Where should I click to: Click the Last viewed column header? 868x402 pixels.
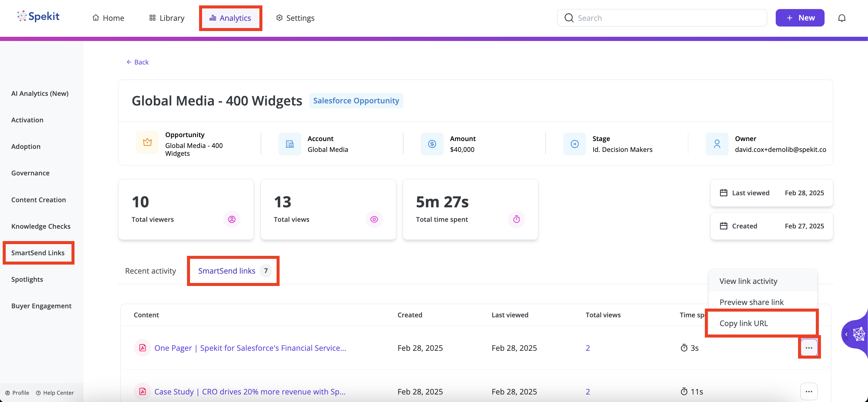510,315
